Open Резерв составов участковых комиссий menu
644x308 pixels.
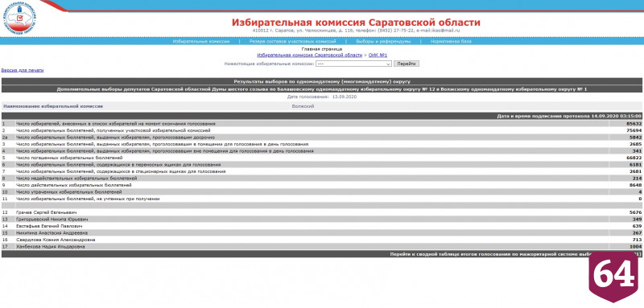[x=292, y=42]
